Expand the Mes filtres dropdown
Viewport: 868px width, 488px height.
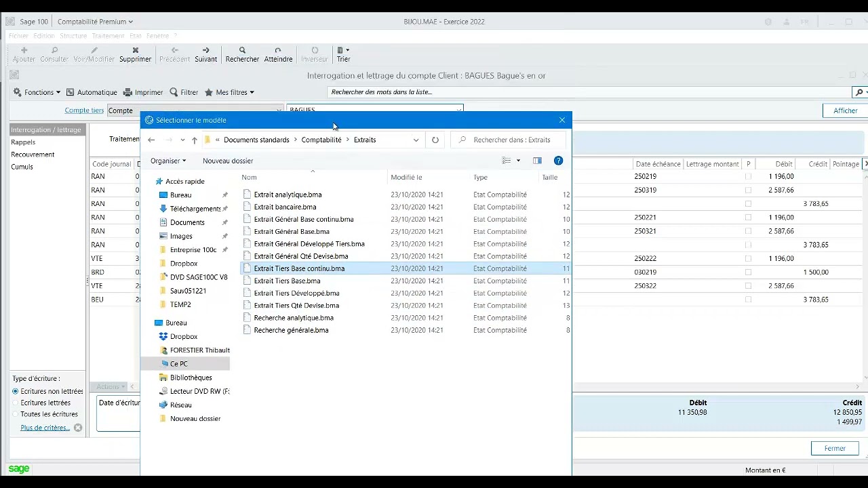pyautogui.click(x=229, y=92)
